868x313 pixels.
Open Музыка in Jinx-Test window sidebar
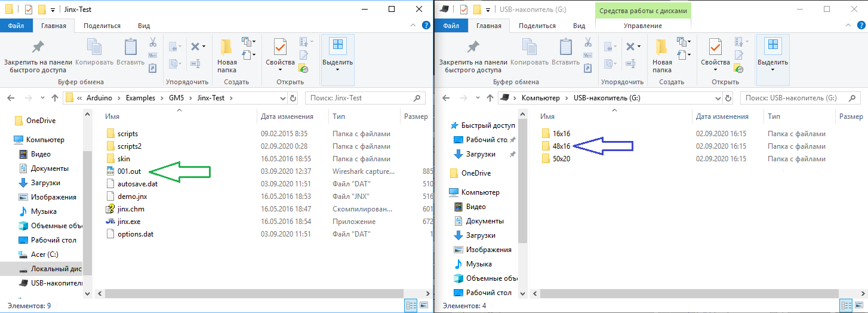[x=38, y=211]
